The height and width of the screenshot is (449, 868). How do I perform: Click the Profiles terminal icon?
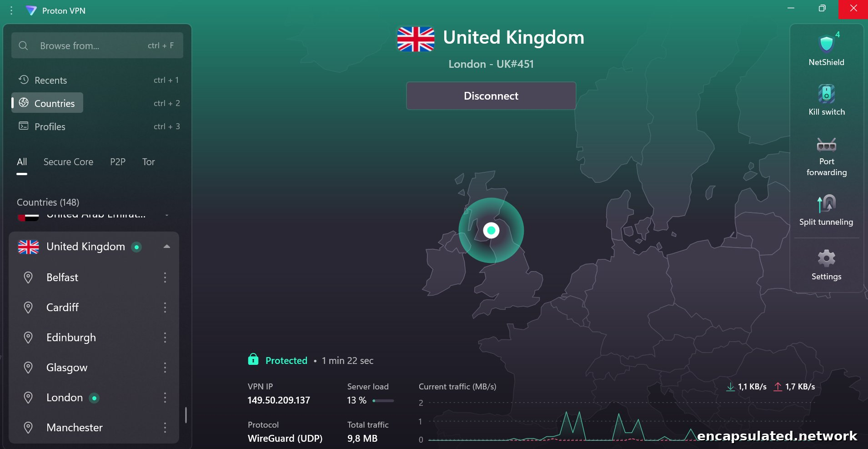click(24, 126)
